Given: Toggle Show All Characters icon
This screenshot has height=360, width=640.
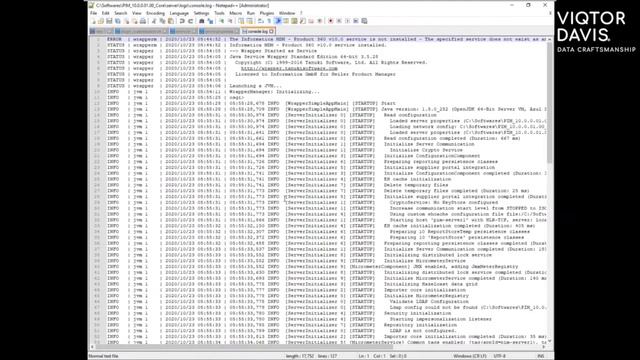Looking at the screenshot, I should click(x=269, y=21).
